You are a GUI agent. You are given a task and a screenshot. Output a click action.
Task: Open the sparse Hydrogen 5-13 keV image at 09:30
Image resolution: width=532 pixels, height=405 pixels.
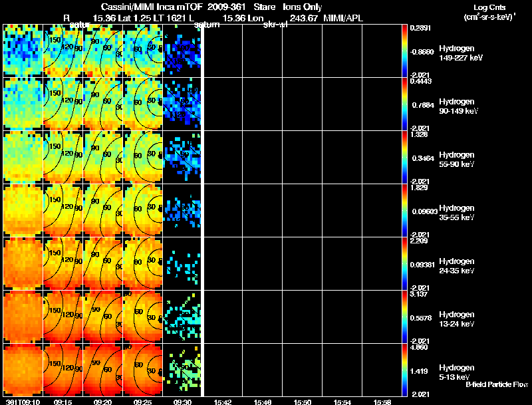tap(182, 370)
